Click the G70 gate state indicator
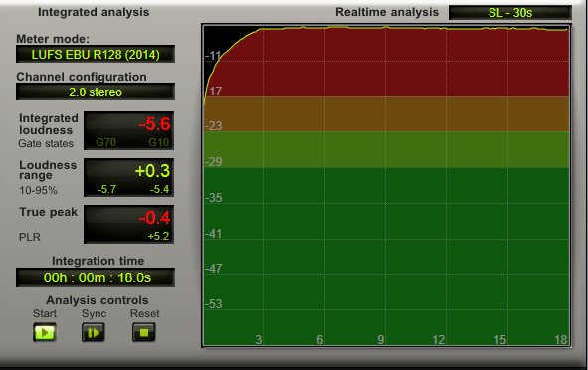This screenshot has height=370, width=588. click(x=106, y=142)
